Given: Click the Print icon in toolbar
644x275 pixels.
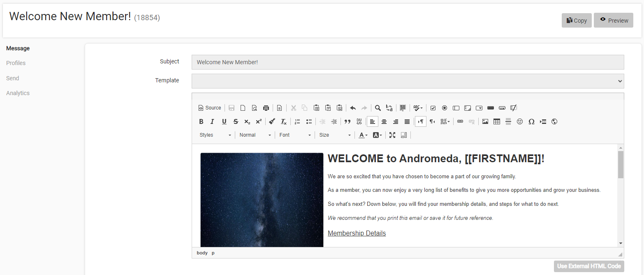Looking at the screenshot, I should coord(266,108).
